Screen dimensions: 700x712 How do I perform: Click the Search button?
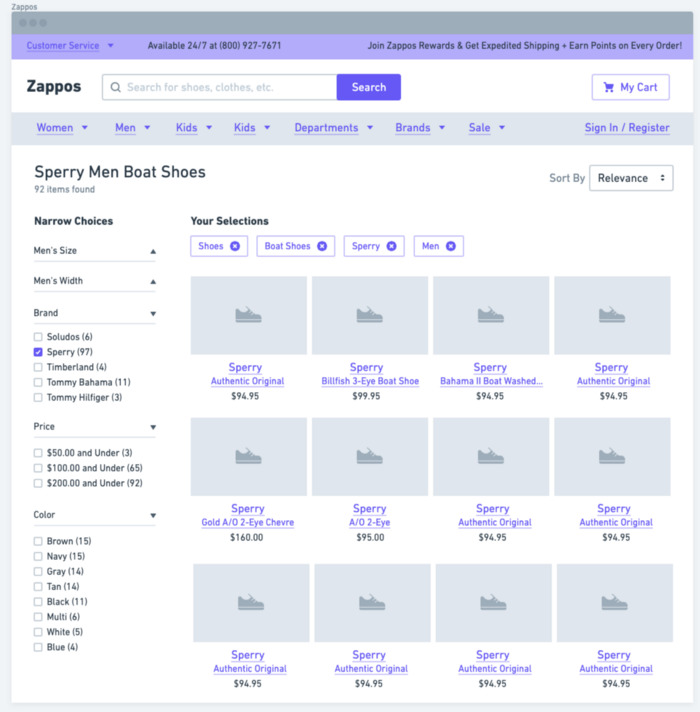pyautogui.click(x=369, y=87)
